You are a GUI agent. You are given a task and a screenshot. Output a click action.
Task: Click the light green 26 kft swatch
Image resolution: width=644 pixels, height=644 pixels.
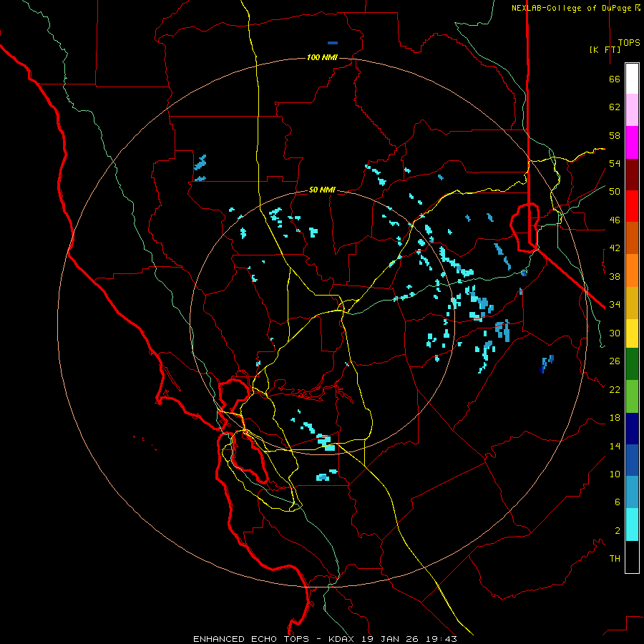pyautogui.click(x=632, y=396)
